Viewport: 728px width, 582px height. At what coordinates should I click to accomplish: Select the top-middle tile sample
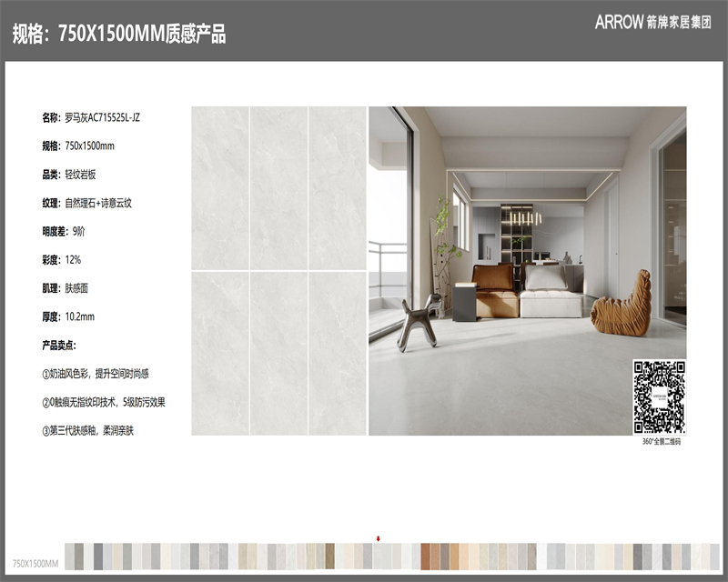tap(278, 187)
